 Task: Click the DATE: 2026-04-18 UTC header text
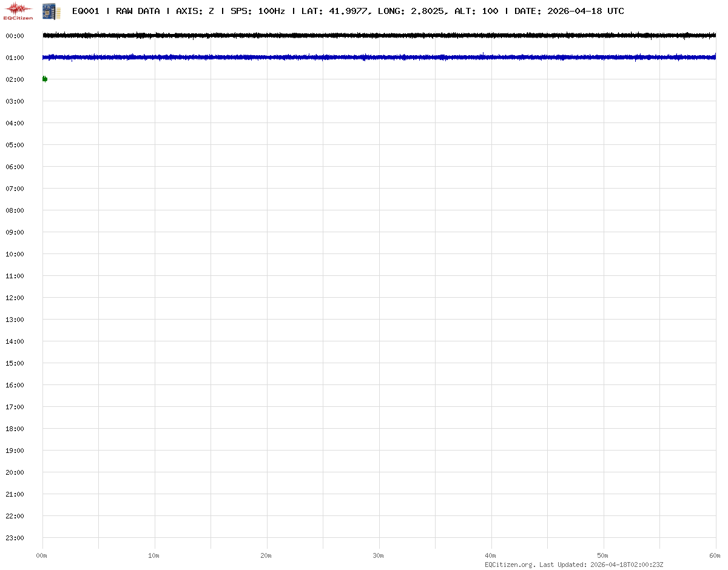568,11
